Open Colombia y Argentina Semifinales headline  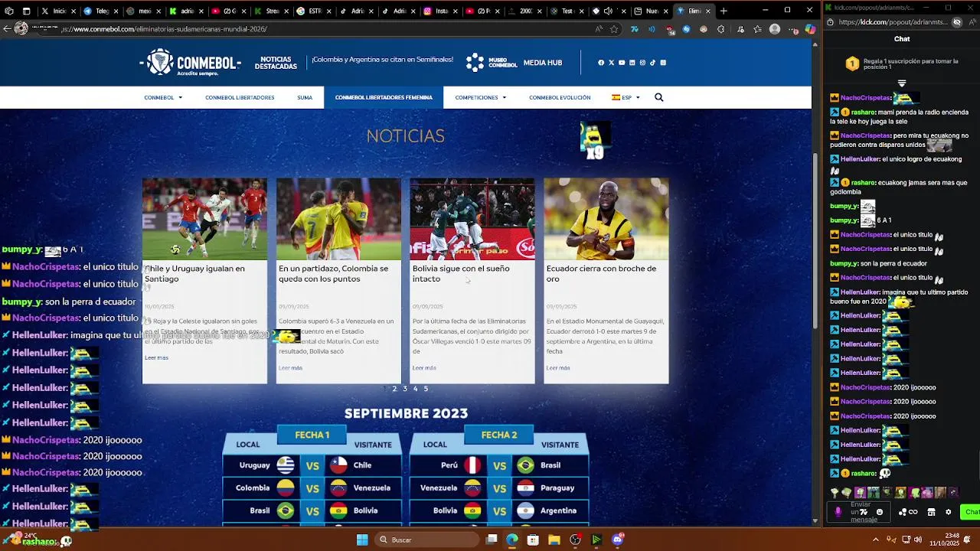point(382,60)
